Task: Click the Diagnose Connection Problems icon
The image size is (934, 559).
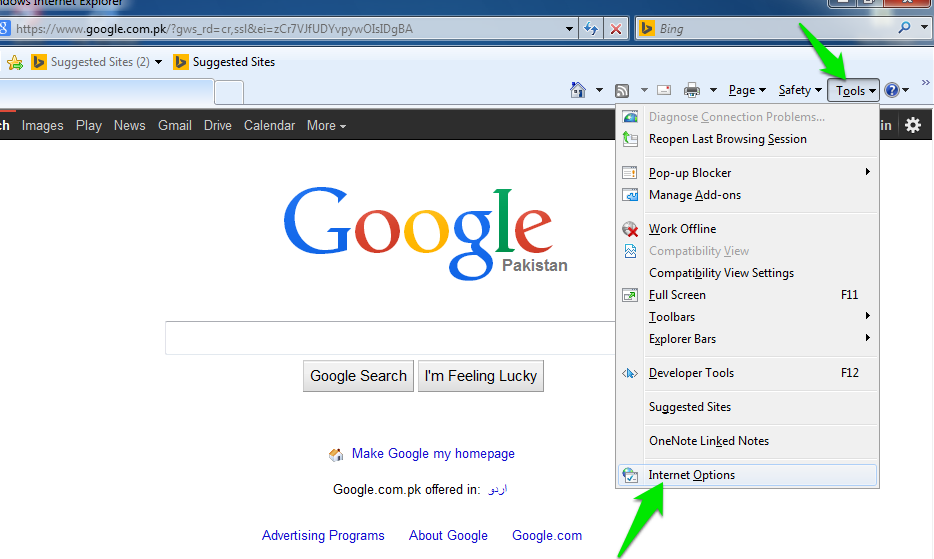Action: pyautogui.click(x=630, y=117)
